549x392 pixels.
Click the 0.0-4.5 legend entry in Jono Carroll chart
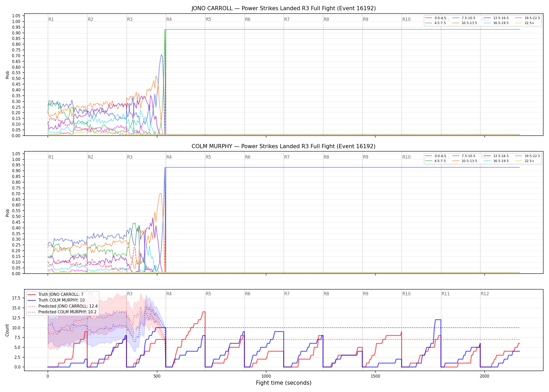[436, 18]
